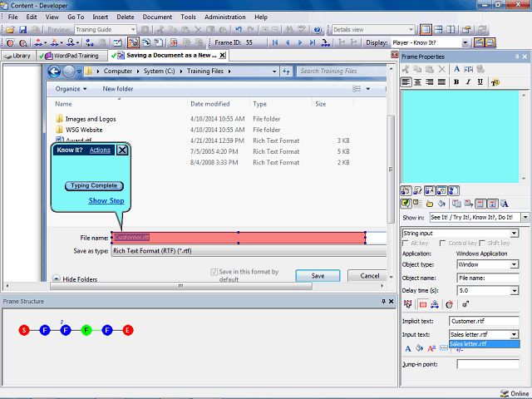The image size is (532, 399).
Task: Click the align right icon in Frame Properties
Action: 430,82
